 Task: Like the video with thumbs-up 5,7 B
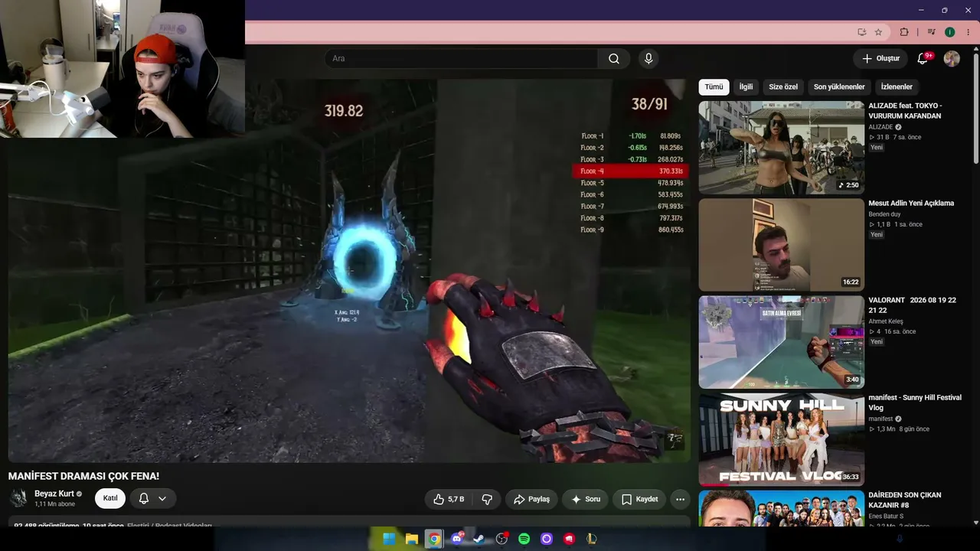coord(449,499)
